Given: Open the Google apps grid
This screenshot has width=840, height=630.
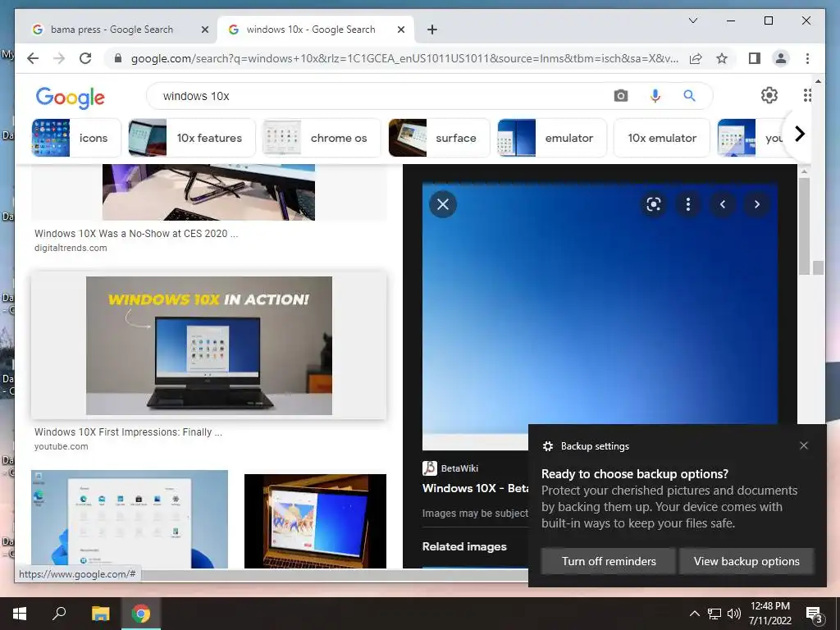Looking at the screenshot, I should click(807, 95).
